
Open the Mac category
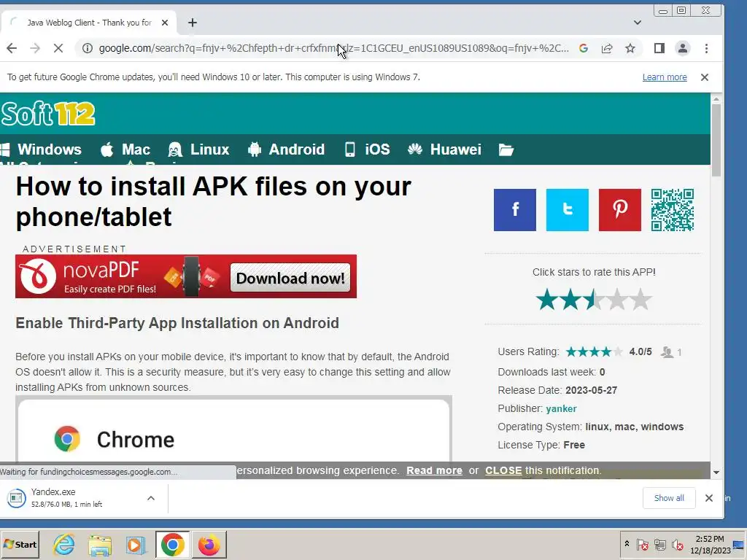tap(125, 149)
